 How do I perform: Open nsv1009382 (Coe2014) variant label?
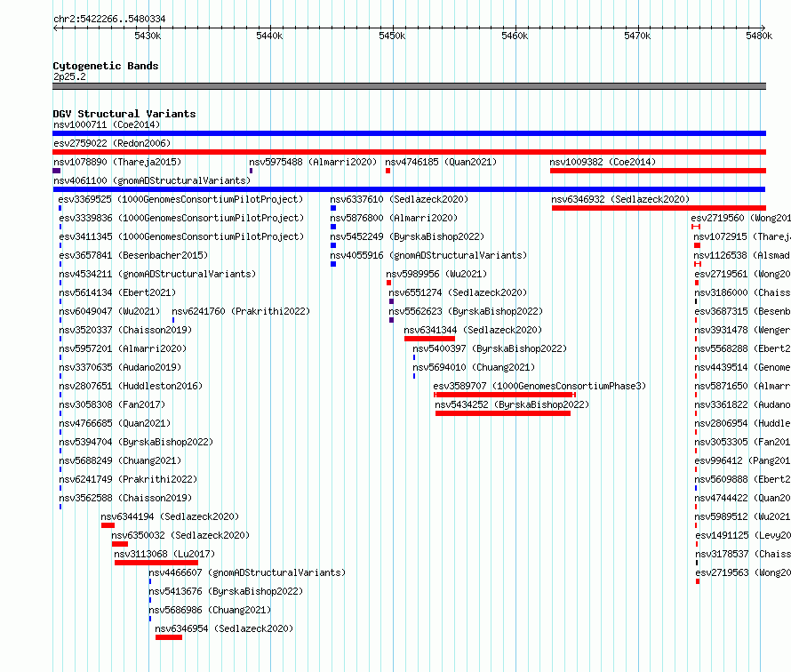tap(603, 162)
